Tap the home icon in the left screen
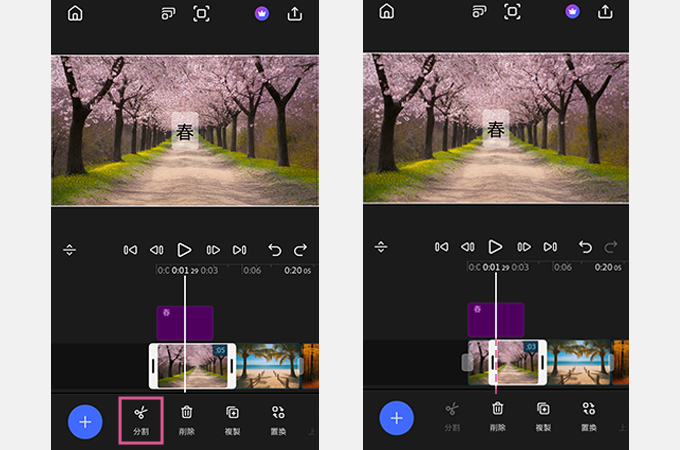 pyautogui.click(x=75, y=13)
